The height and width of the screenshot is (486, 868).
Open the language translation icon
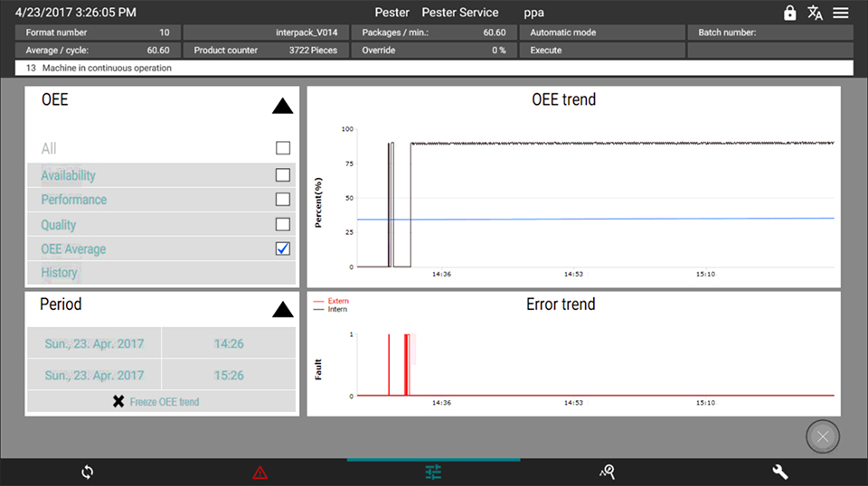pyautogui.click(x=815, y=13)
